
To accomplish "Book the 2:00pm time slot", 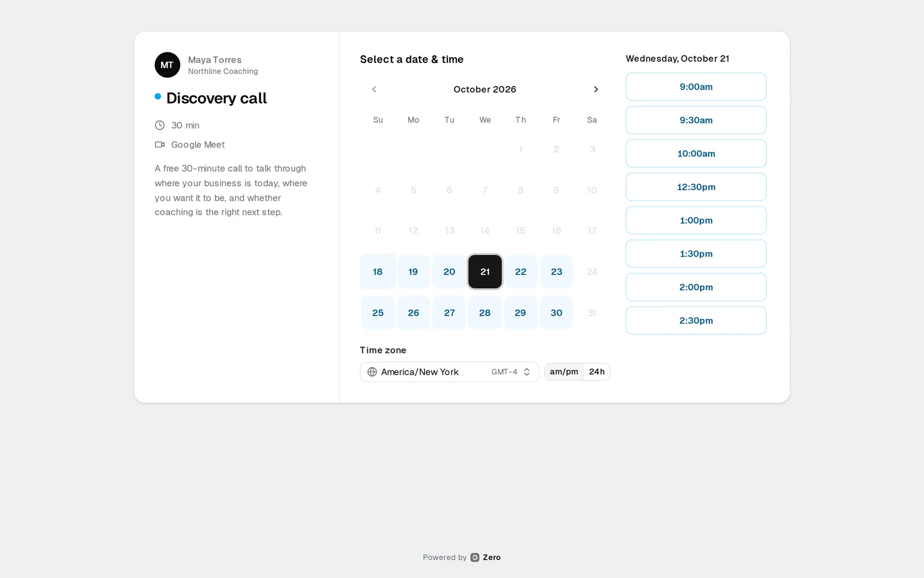I will (696, 287).
